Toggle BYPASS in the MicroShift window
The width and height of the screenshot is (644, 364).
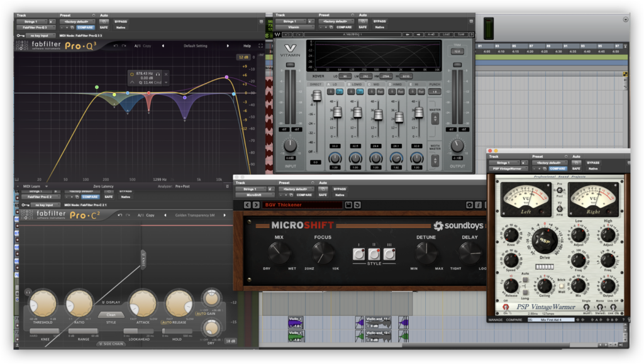pos(340,189)
